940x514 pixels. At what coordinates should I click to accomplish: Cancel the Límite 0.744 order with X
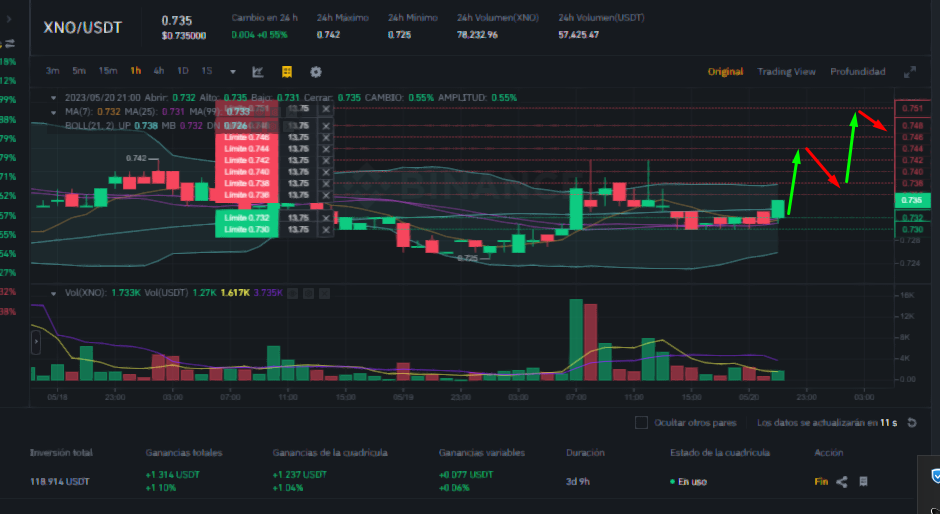click(x=326, y=149)
